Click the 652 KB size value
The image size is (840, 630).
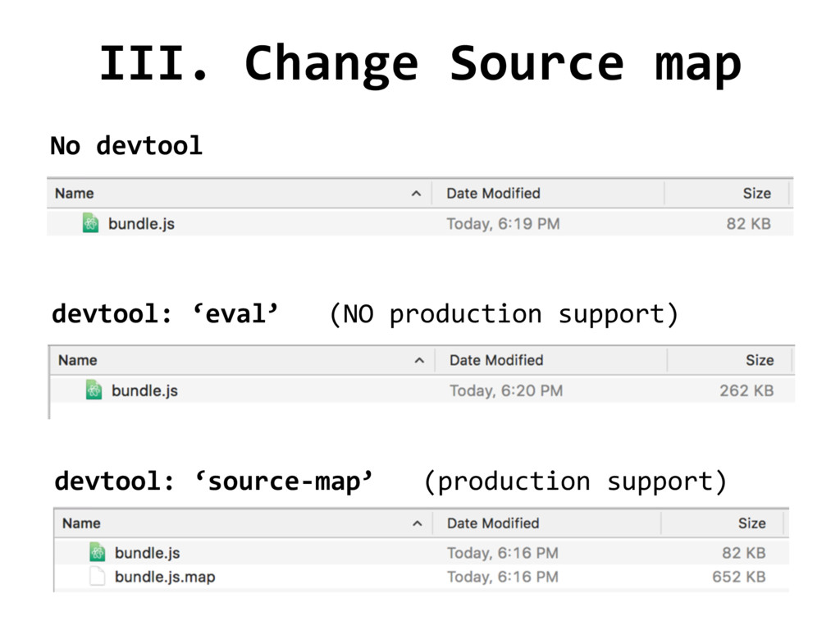[x=738, y=577]
